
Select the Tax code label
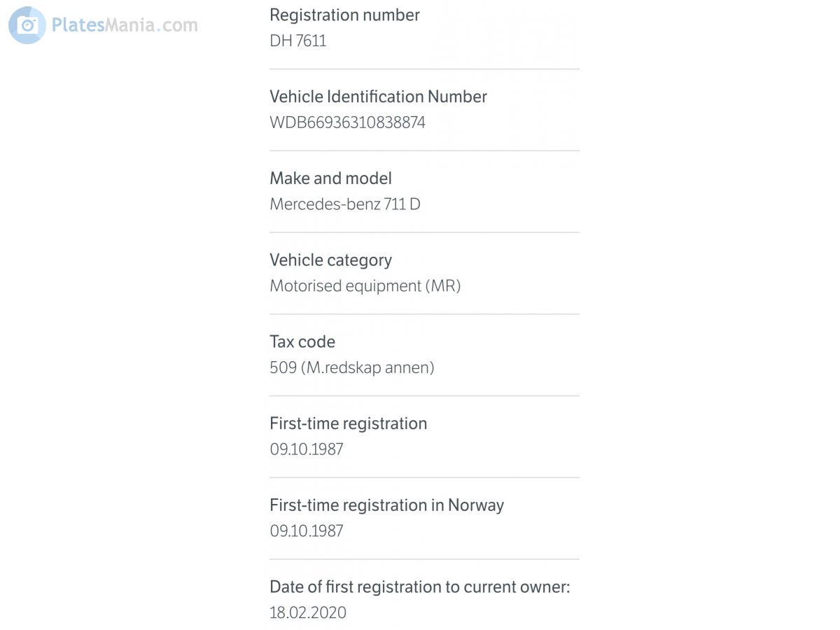[302, 342]
